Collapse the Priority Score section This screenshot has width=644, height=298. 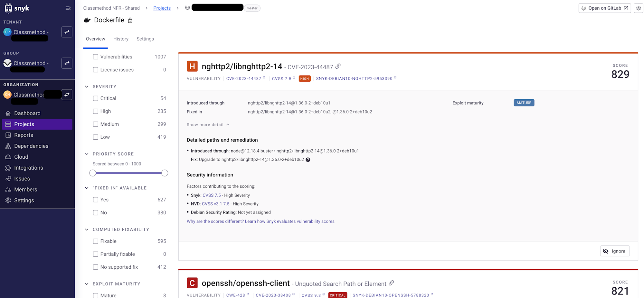(x=87, y=154)
